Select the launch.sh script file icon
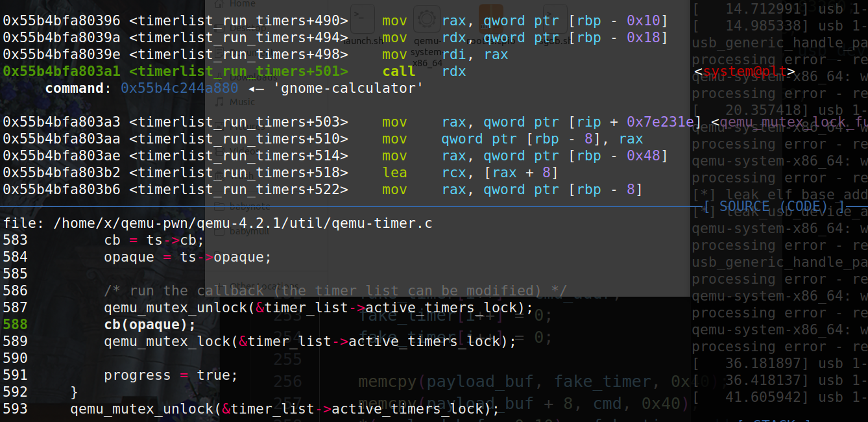This screenshot has width=868, height=422. coord(362,19)
